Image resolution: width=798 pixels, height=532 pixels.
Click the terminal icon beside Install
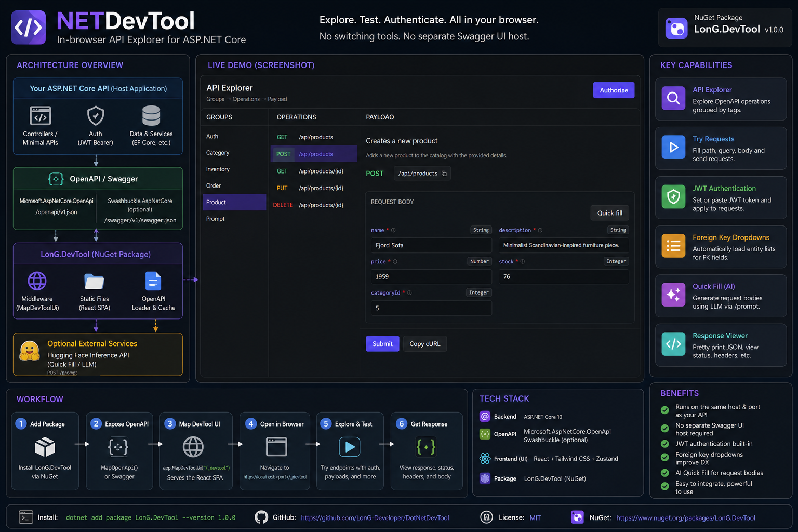click(x=25, y=517)
